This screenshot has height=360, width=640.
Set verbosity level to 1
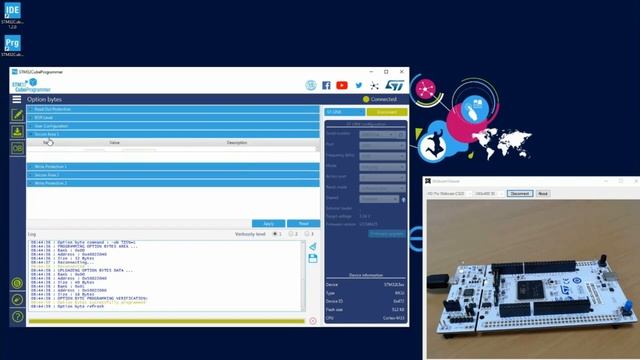[x=275, y=234]
